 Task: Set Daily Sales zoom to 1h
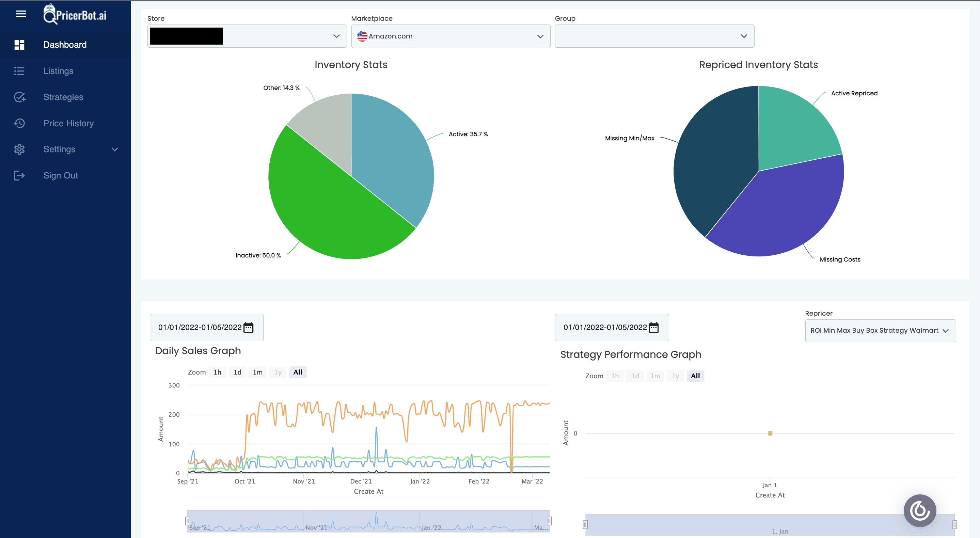pyautogui.click(x=217, y=372)
